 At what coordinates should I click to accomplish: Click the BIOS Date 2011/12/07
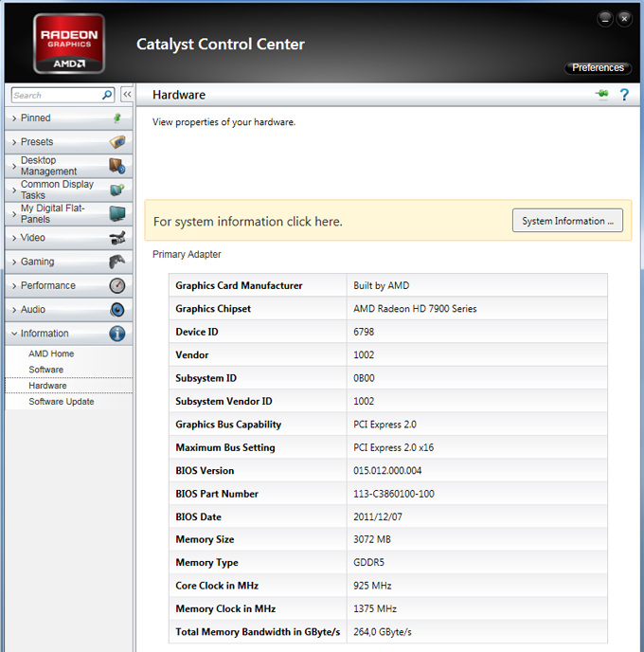click(378, 516)
